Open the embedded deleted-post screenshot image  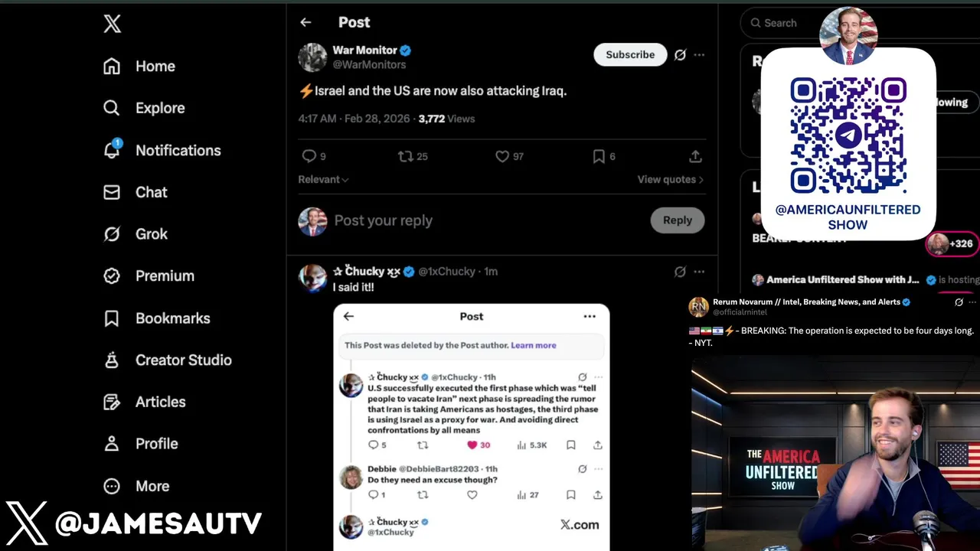click(472, 427)
